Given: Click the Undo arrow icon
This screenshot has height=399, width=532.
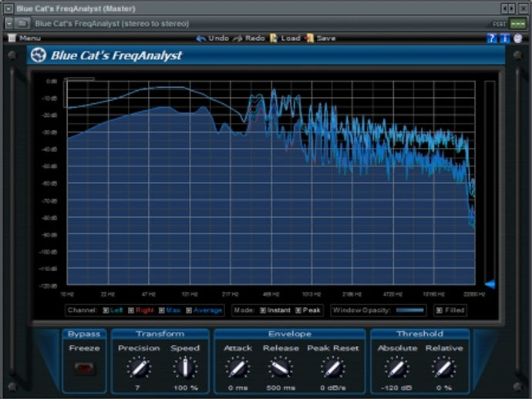Looking at the screenshot, I should (201, 39).
